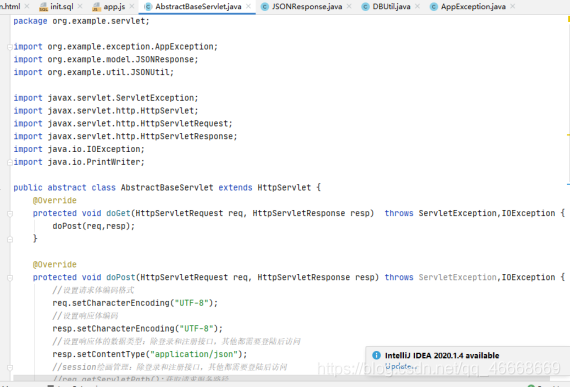Open the DBUtil.java tab
This screenshot has width=570, height=387.
(391, 6)
